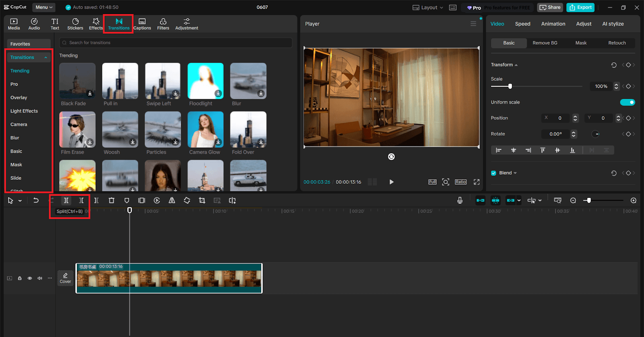Open the AI stylize tab
Screen dimensions: 644x337
[x=613, y=24]
